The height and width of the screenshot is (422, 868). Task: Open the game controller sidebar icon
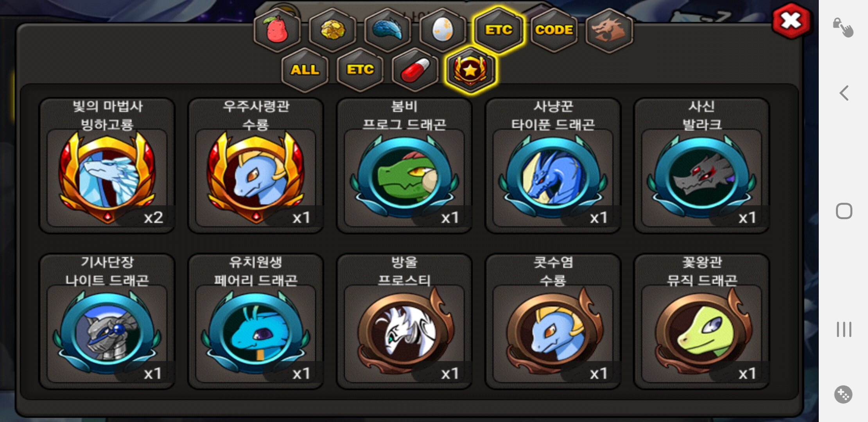tap(843, 394)
